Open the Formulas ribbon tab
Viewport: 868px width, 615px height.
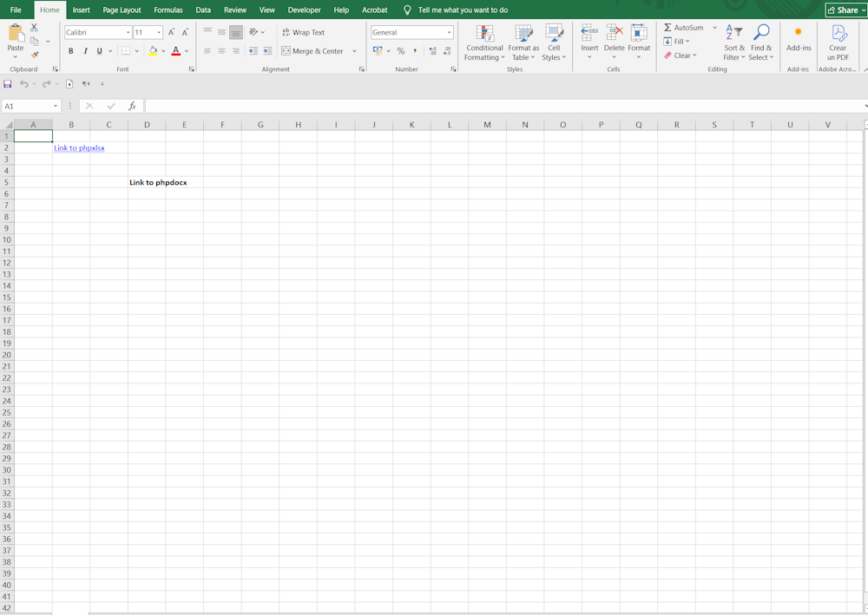pos(168,10)
